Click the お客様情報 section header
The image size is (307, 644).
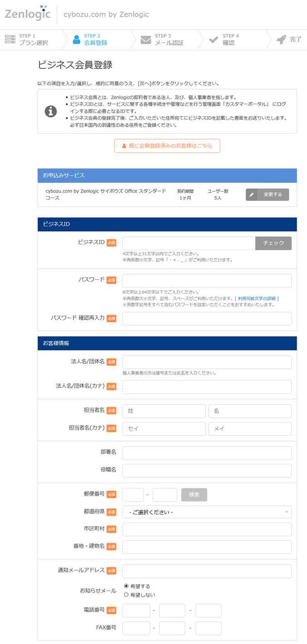tap(167, 343)
